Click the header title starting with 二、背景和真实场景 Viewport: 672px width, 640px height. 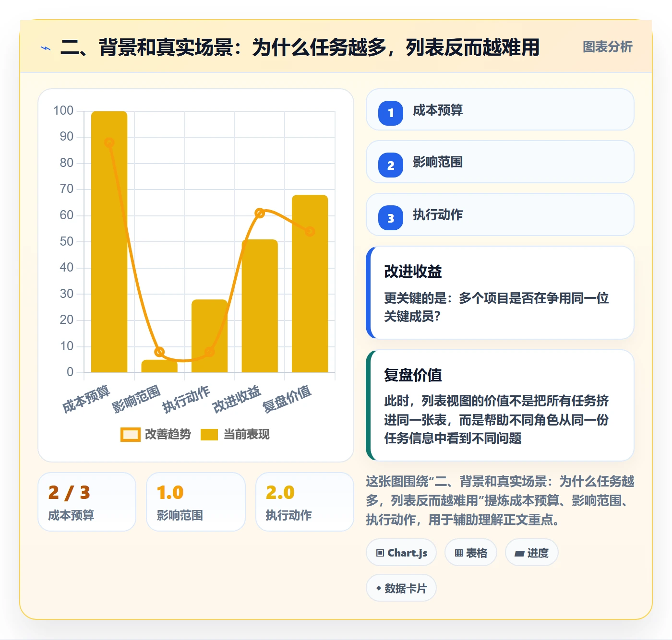click(x=300, y=47)
